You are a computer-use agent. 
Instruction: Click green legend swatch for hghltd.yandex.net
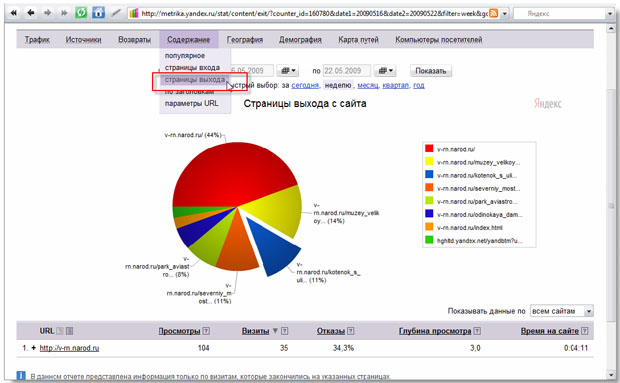pos(429,240)
